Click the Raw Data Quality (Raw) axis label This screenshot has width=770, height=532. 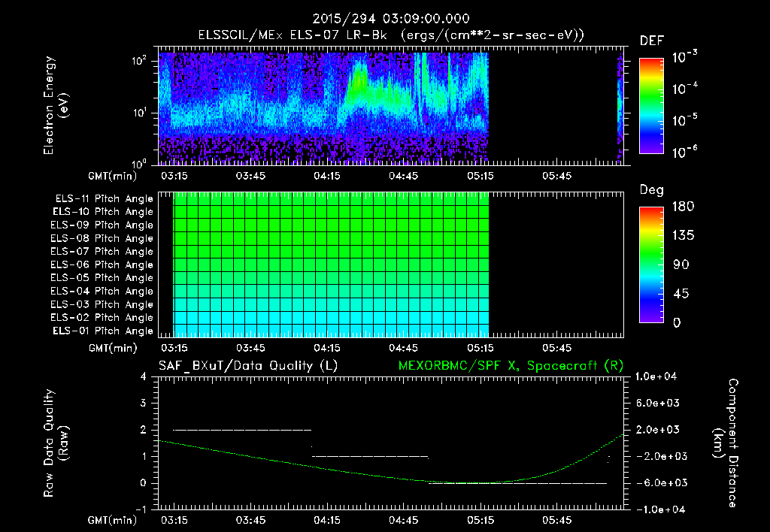tap(56, 443)
